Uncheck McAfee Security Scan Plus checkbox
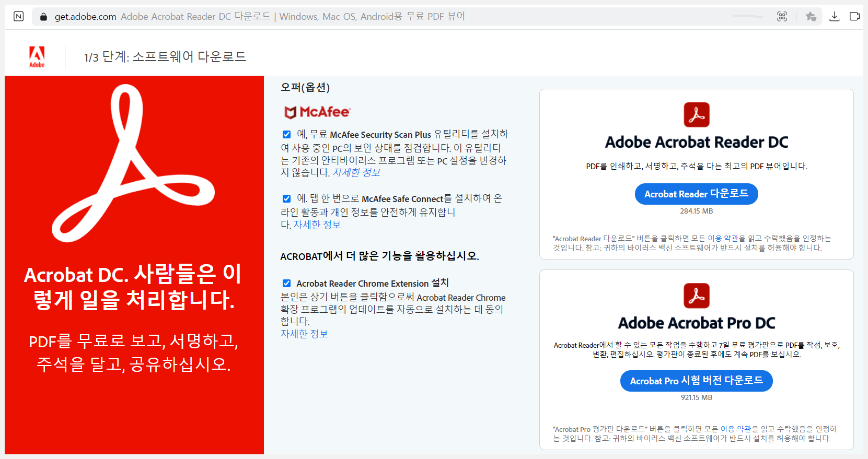868x459 pixels. click(286, 134)
